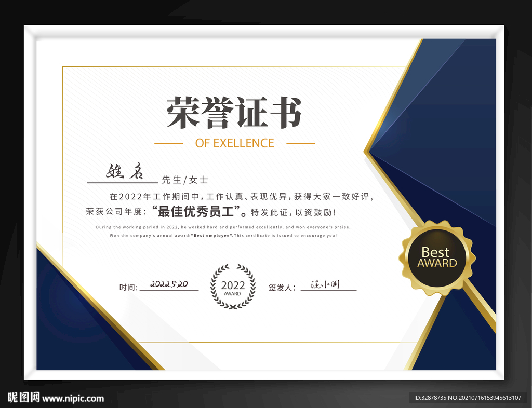Click the 时间: label
The width and height of the screenshot is (532, 408).
[x=128, y=288]
